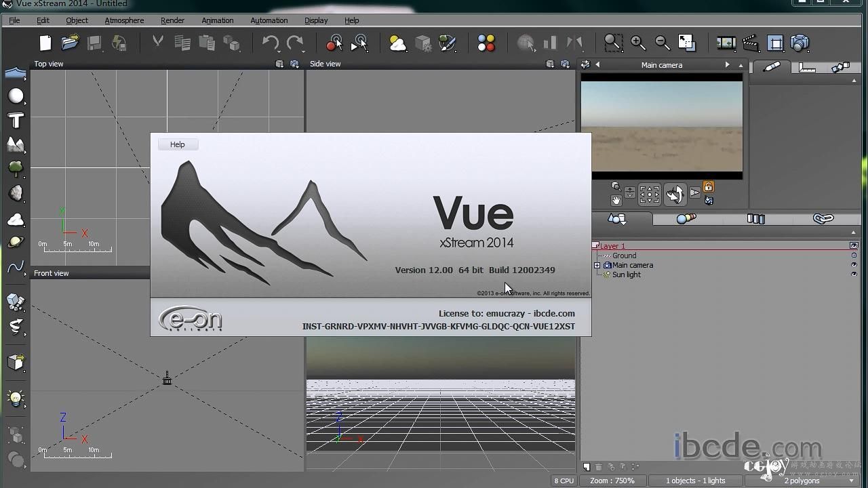
Task: Toggle the lock icon on Ground row
Action: click(x=854, y=256)
